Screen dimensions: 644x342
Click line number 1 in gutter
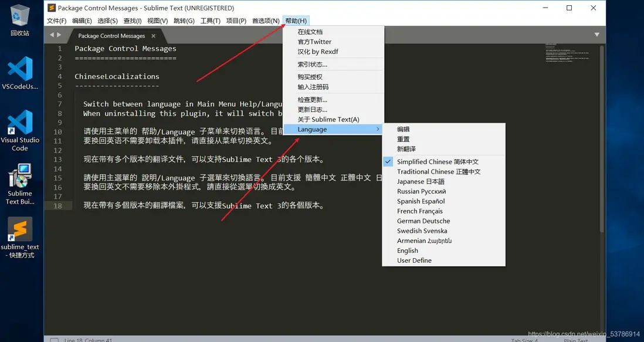click(60, 49)
